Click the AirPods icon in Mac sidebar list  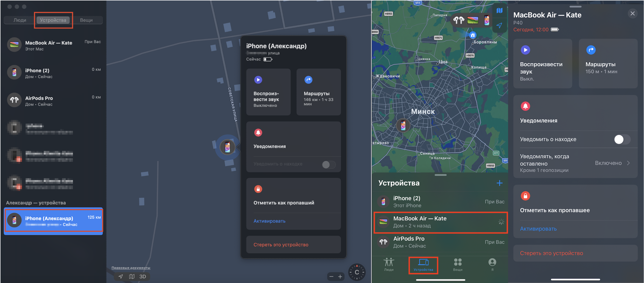tap(14, 100)
